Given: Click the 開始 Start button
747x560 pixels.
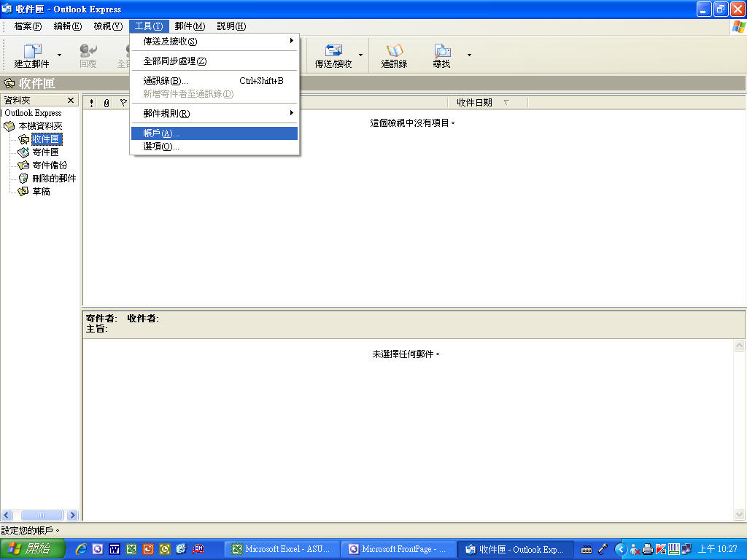Looking at the screenshot, I should click(32, 549).
